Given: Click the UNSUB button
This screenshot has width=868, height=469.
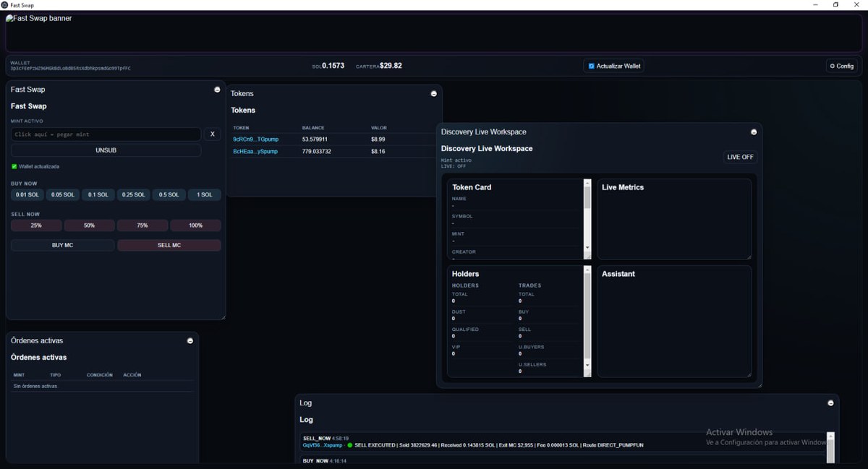Looking at the screenshot, I should point(106,150).
